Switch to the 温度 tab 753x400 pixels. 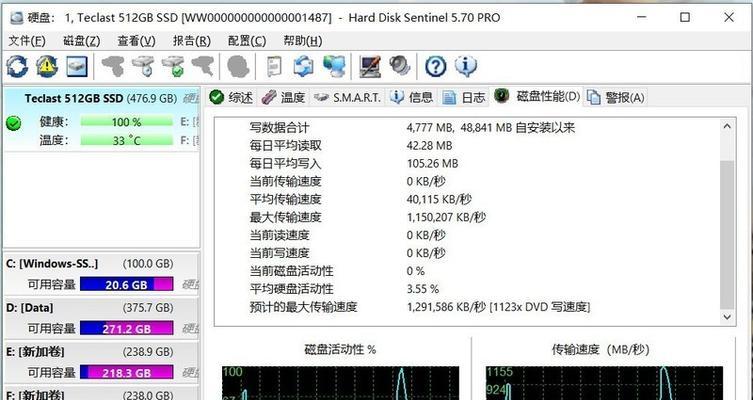click(283, 97)
